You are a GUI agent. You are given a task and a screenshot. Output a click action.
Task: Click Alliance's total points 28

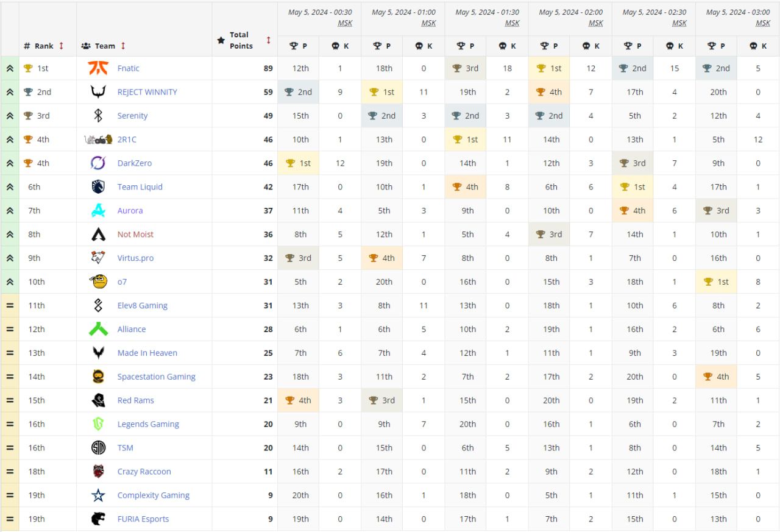[268, 329]
